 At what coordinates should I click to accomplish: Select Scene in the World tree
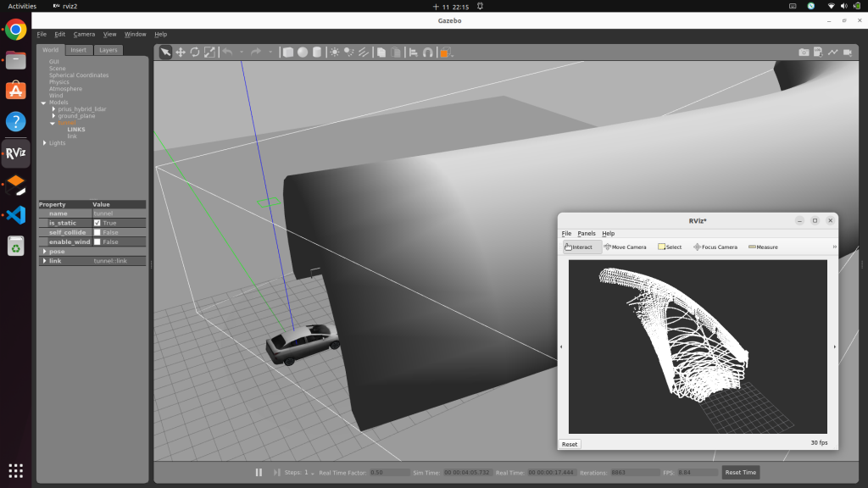(x=57, y=69)
